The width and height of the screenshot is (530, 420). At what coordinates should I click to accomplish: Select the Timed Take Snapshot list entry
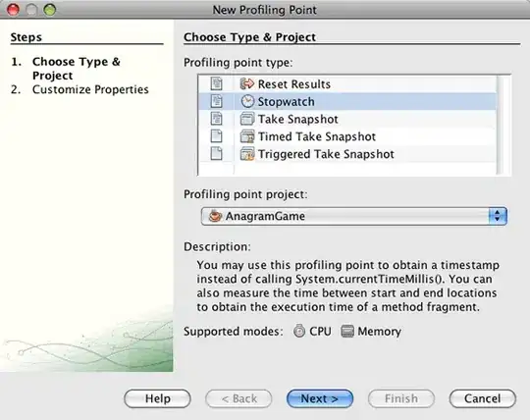(347, 136)
